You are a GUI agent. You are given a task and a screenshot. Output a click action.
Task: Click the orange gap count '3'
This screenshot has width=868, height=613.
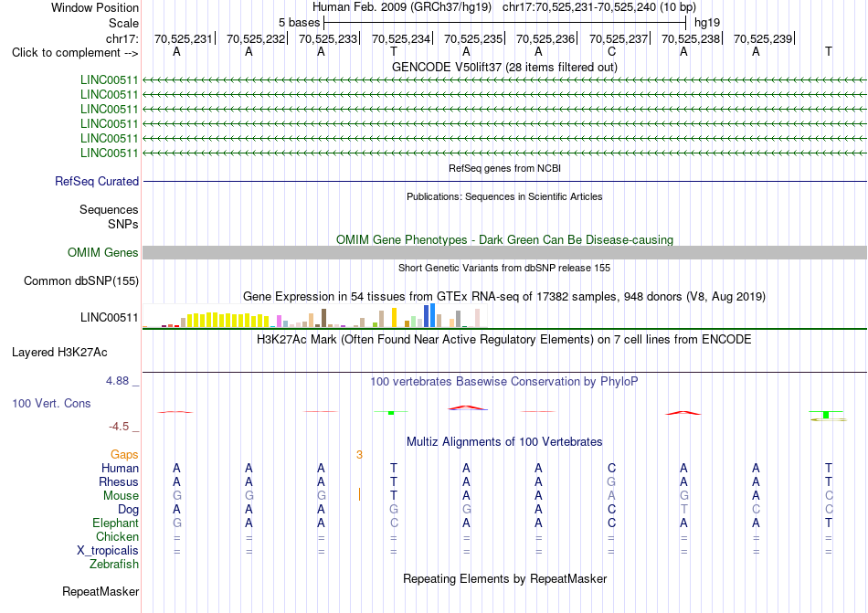pos(359,455)
